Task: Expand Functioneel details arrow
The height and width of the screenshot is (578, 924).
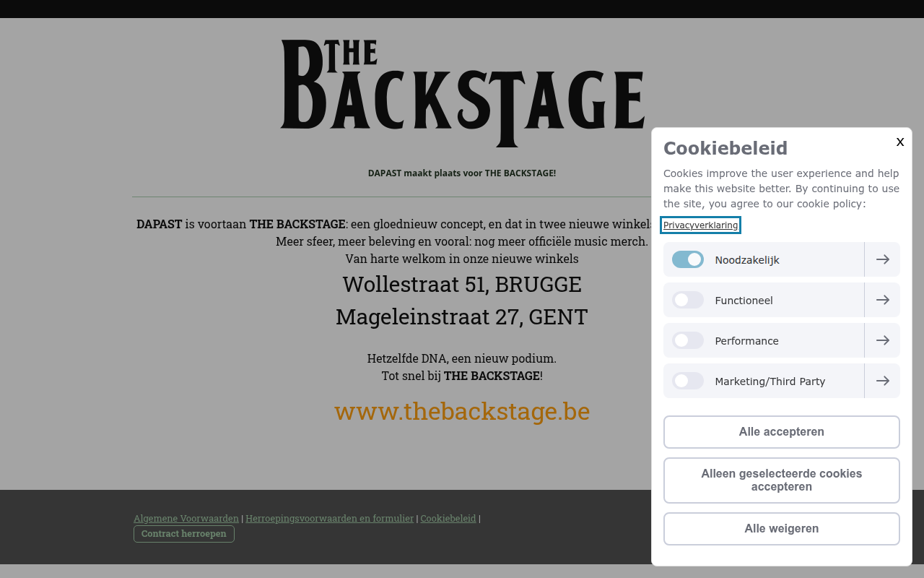Action: 882,300
